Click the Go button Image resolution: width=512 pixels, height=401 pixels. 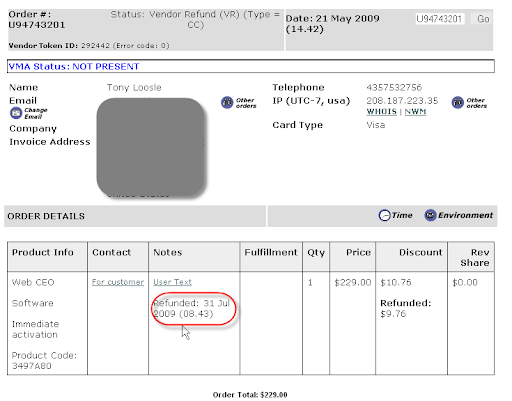[x=482, y=19]
